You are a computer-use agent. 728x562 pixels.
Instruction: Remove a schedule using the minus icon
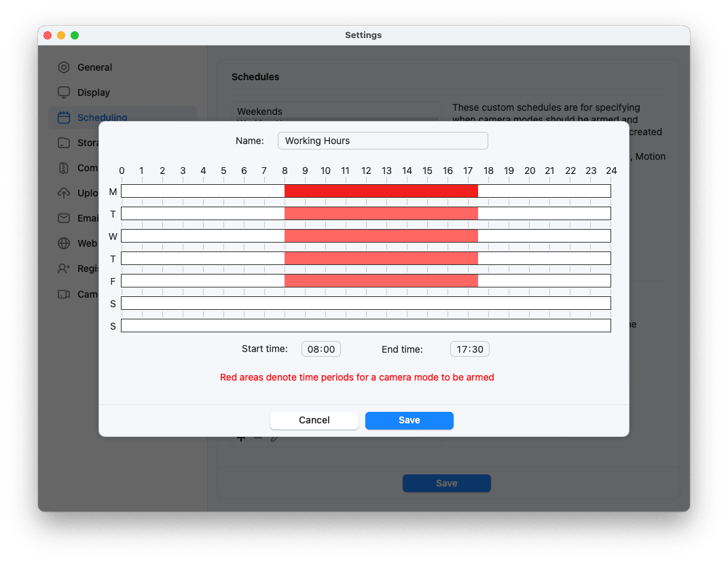258,437
